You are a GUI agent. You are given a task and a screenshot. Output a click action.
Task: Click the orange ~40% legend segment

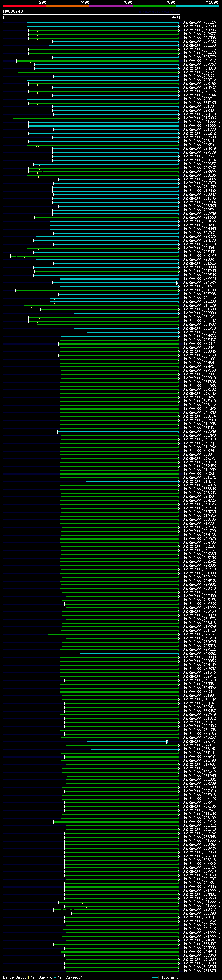pyautogui.click(x=68, y=6)
